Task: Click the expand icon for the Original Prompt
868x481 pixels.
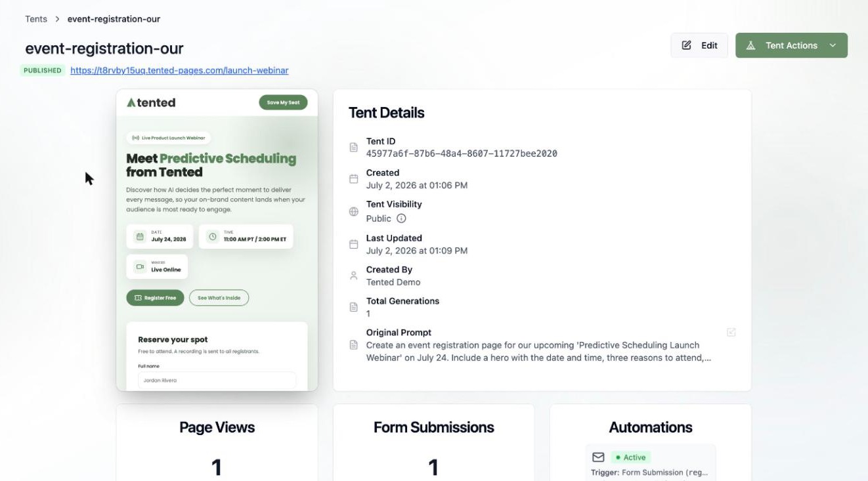Action: [x=731, y=333]
